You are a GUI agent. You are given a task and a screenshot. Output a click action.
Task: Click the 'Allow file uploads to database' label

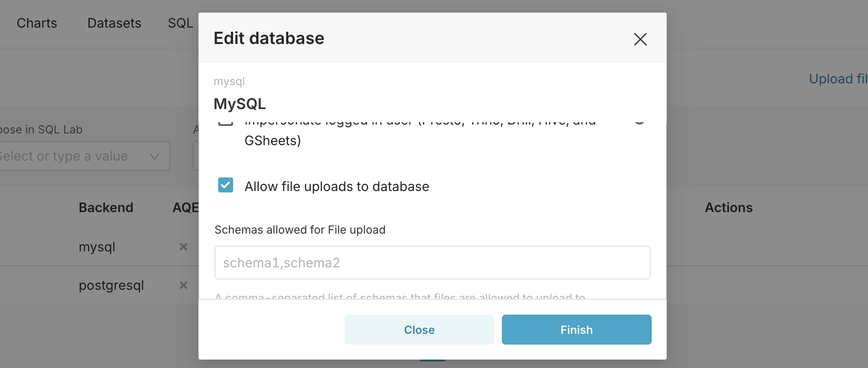pyautogui.click(x=337, y=186)
